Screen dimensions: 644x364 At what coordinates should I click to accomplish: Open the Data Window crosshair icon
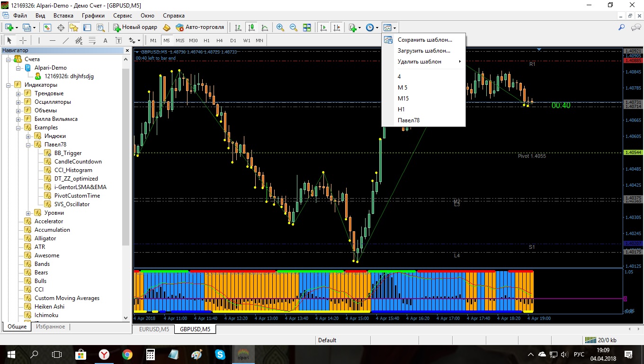(61, 27)
